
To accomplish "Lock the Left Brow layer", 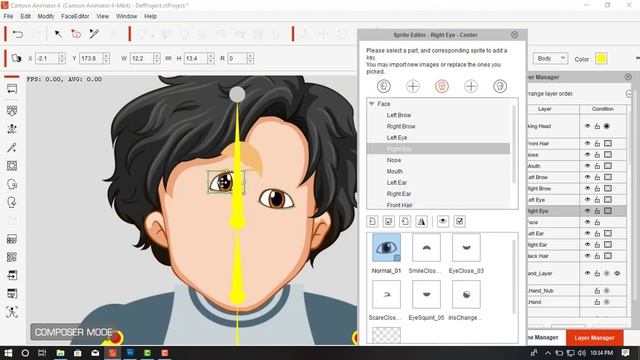I will coord(597,177).
